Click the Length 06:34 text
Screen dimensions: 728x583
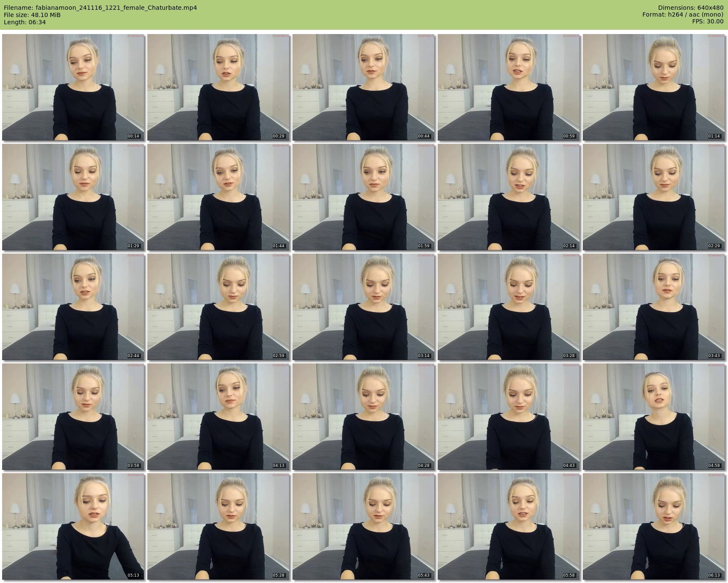coord(25,22)
